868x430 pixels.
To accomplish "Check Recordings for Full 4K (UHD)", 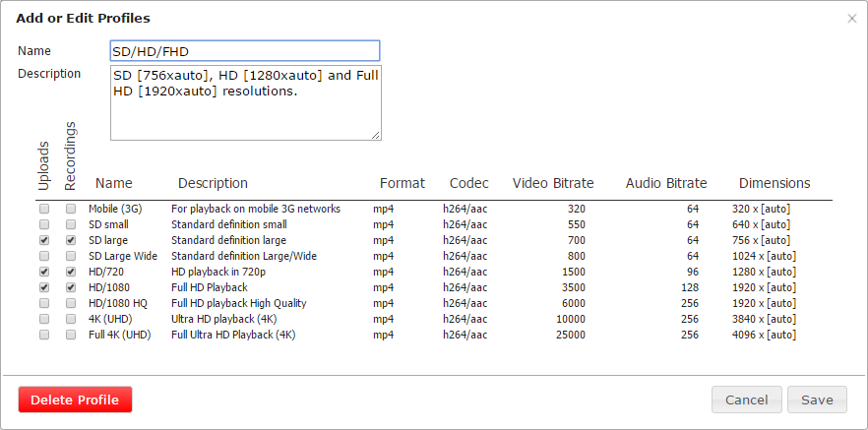I will [x=70, y=335].
